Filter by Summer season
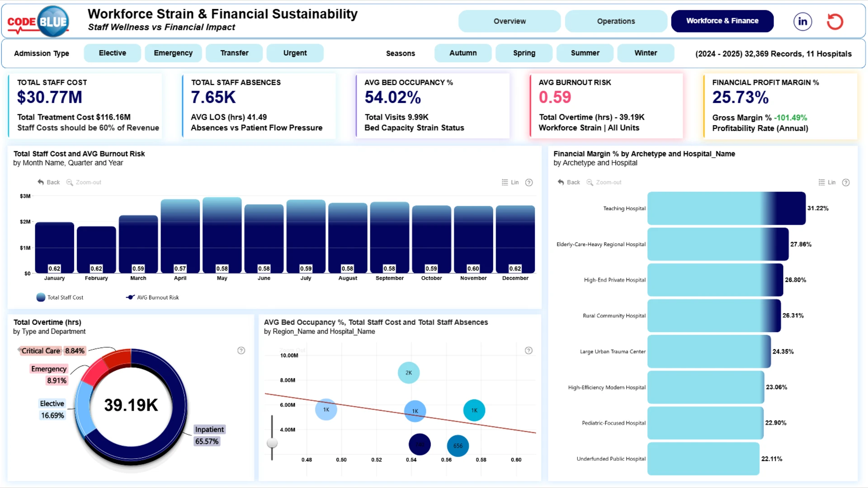This screenshot has width=868, height=488. tap(585, 53)
